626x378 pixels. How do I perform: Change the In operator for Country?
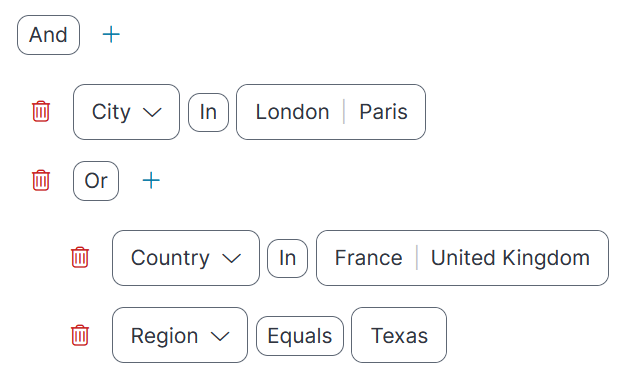pos(287,258)
